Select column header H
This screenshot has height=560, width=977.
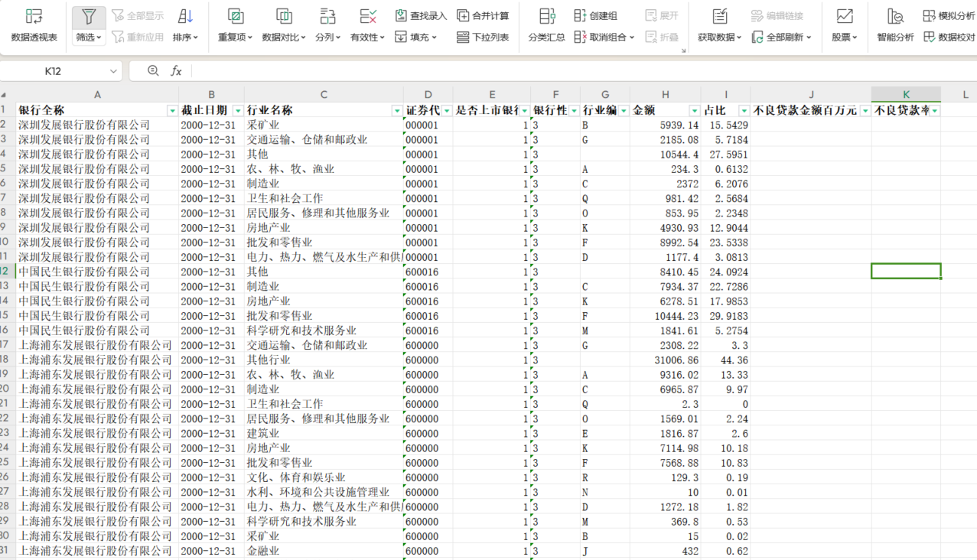pos(665,95)
